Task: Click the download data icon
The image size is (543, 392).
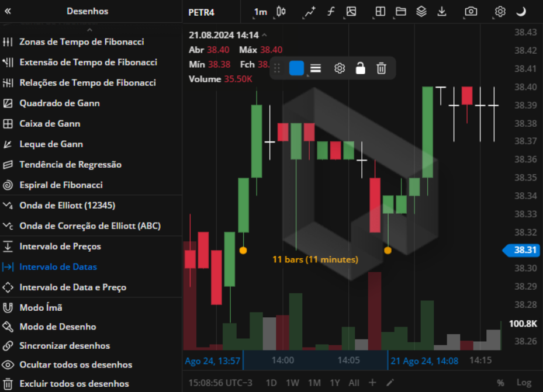Action: tap(441, 12)
